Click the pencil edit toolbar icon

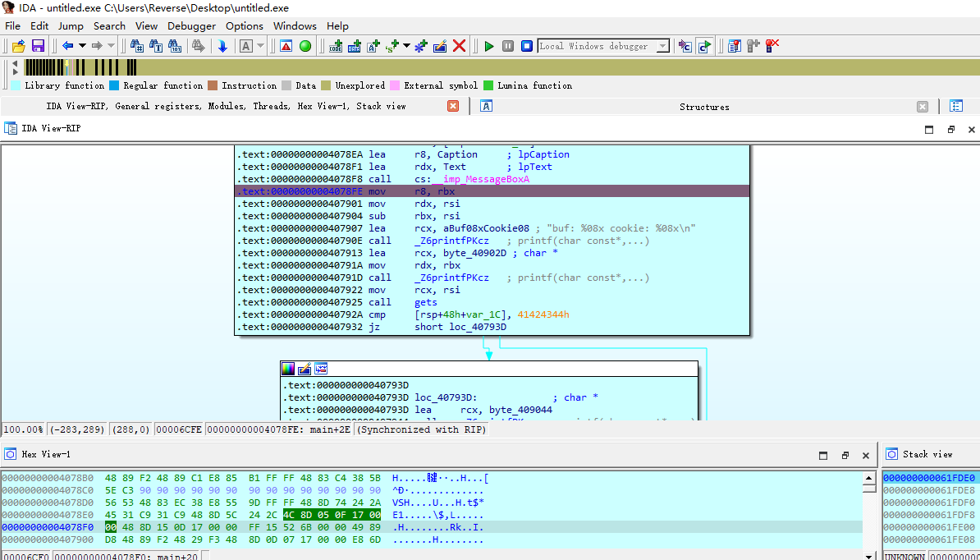(440, 46)
